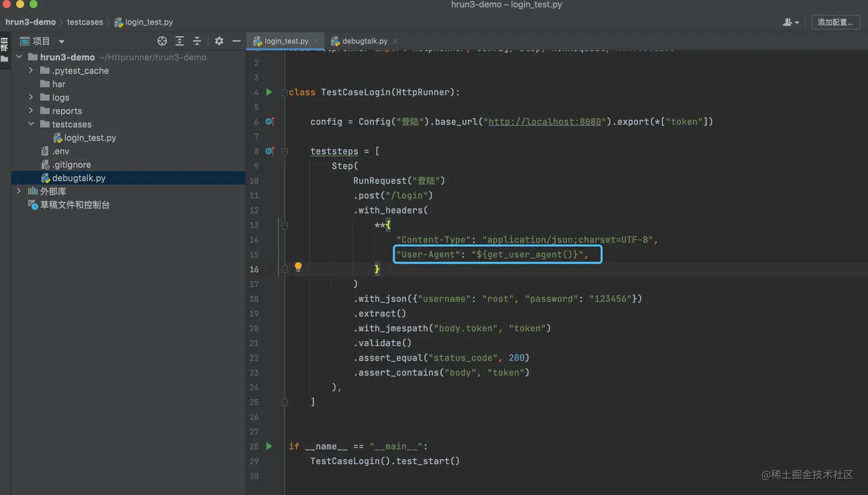Screen dimensions: 868x495
Task: Click the 添加配置... button
Action: click(x=835, y=22)
